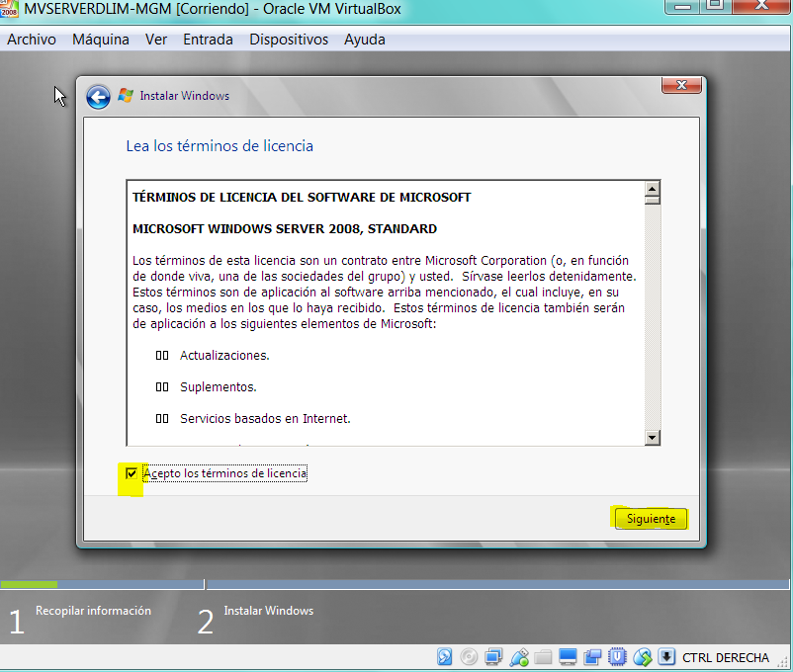Click the Siguiente button
Viewport: 793px width, 672px height.
tap(650, 518)
